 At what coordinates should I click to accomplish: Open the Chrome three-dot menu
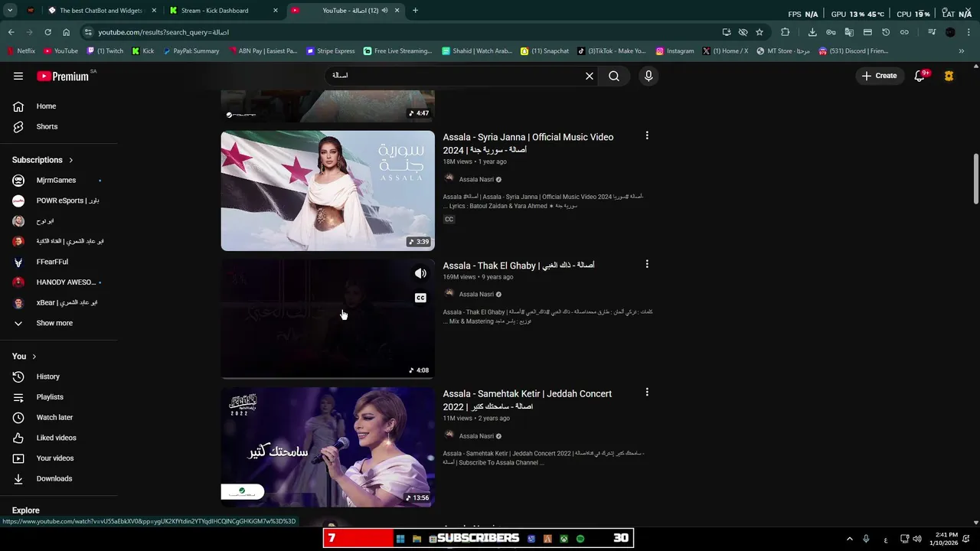point(969,32)
